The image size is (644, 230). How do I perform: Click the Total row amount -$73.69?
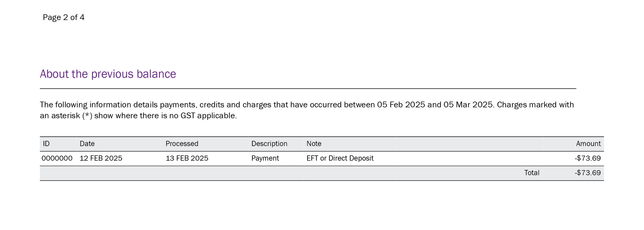[588, 173]
